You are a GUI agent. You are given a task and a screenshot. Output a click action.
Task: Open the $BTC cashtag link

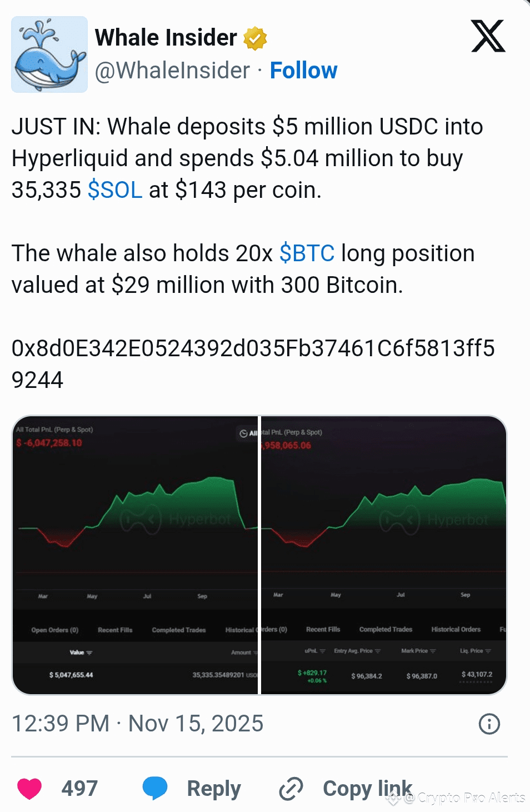click(x=307, y=253)
